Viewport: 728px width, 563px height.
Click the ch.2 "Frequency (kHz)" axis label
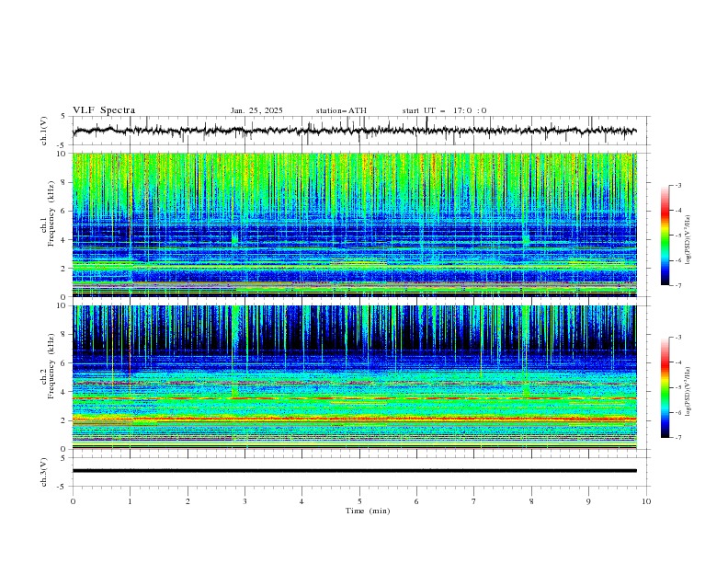(51, 366)
